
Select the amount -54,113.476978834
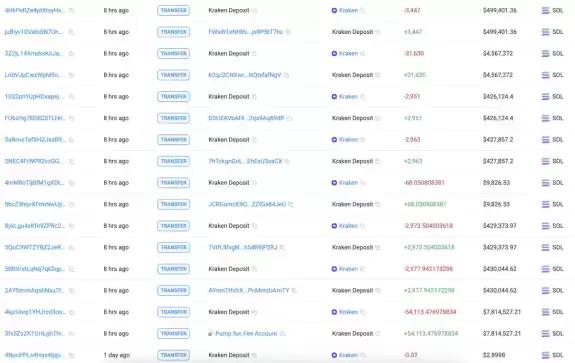pos(430,312)
